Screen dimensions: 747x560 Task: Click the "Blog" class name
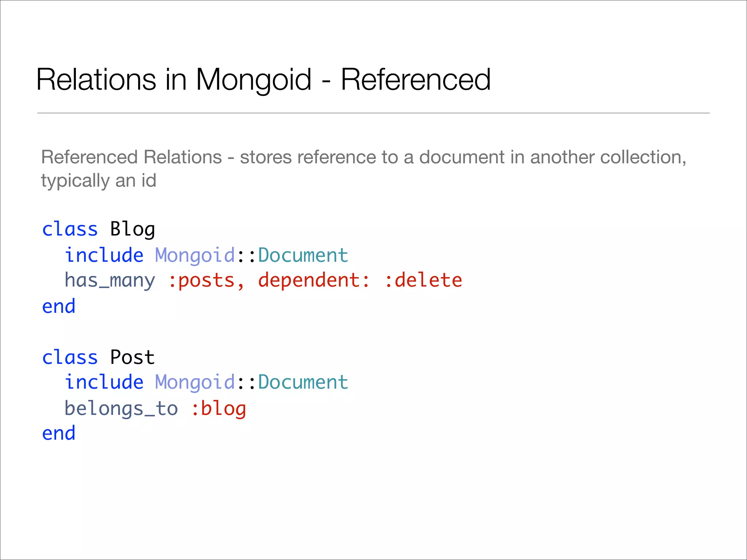tap(133, 229)
